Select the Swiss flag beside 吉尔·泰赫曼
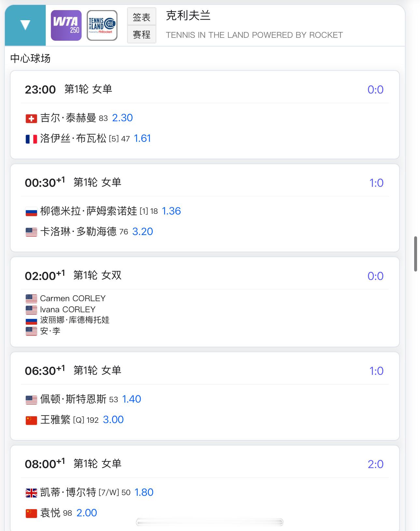 (31, 119)
